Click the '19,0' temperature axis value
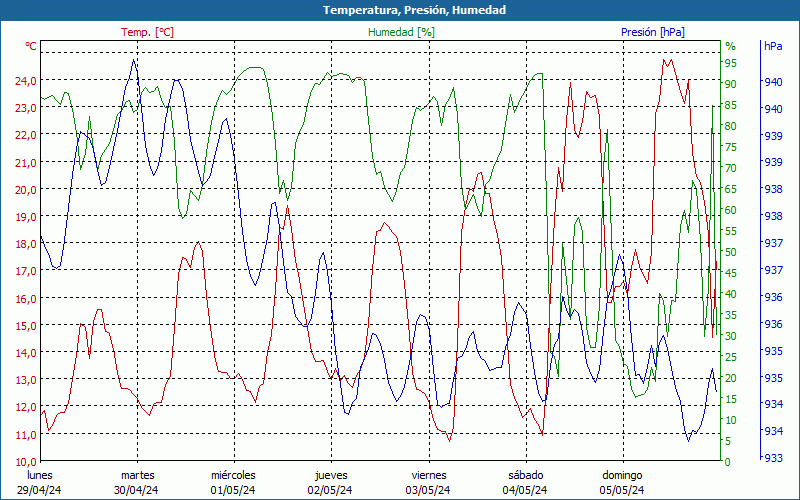 pos(26,216)
